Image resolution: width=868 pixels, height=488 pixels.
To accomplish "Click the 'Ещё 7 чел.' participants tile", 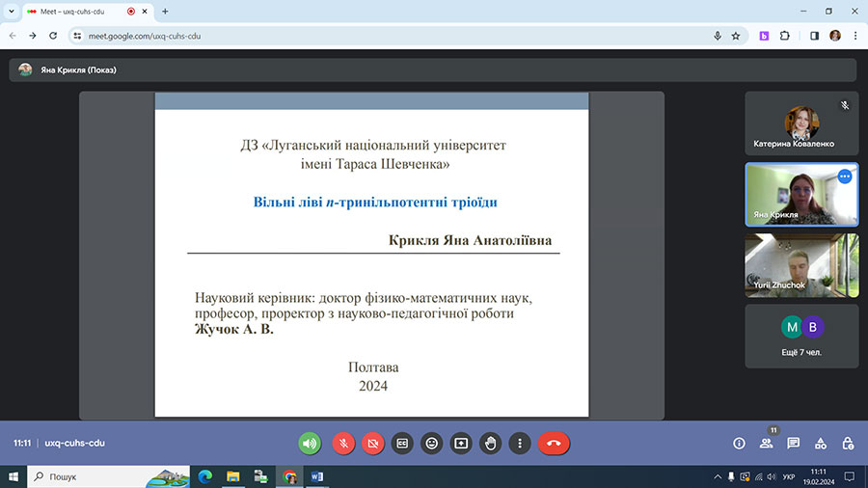I will (x=800, y=337).
